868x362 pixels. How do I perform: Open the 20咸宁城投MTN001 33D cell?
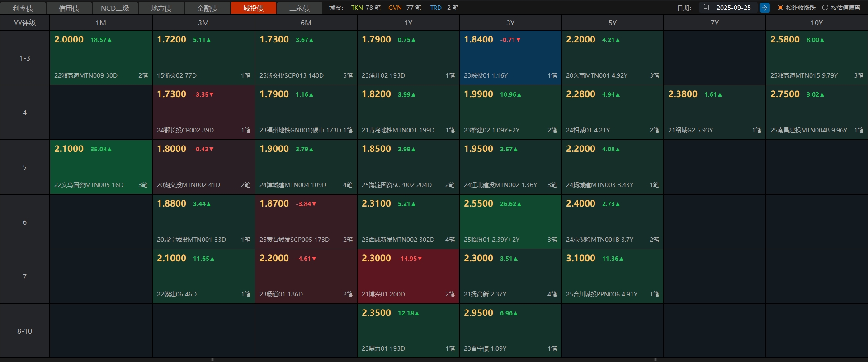coord(203,222)
